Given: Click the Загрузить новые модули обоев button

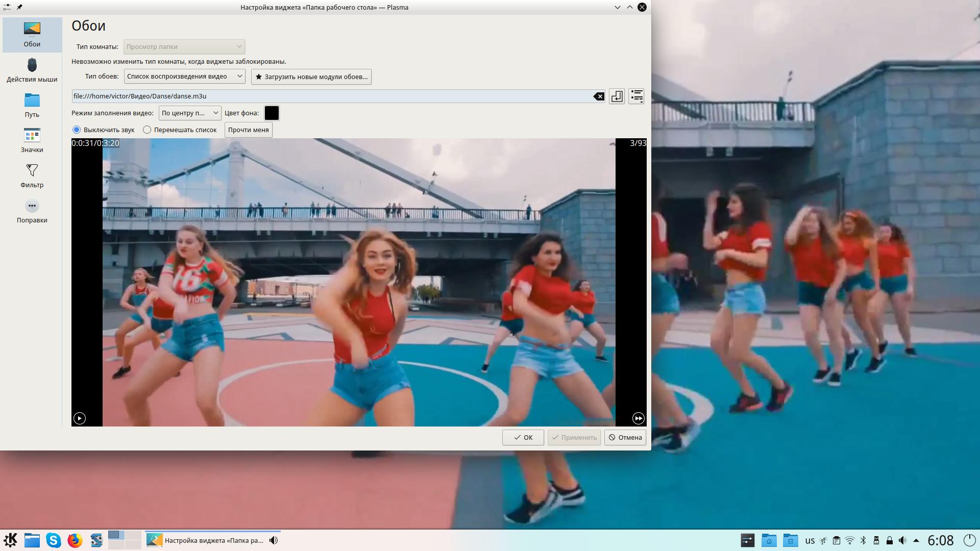Looking at the screenshot, I should [x=311, y=77].
